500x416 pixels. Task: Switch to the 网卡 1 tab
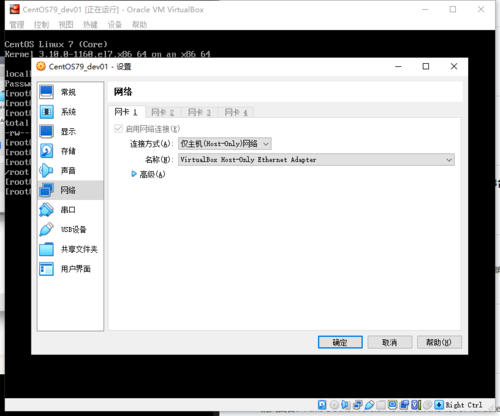tap(126, 112)
